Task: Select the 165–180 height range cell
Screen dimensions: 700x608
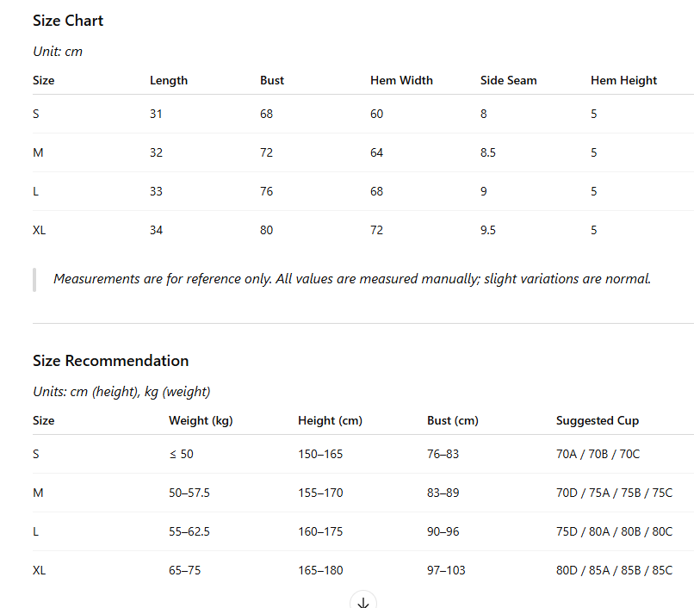Action: 320,570
